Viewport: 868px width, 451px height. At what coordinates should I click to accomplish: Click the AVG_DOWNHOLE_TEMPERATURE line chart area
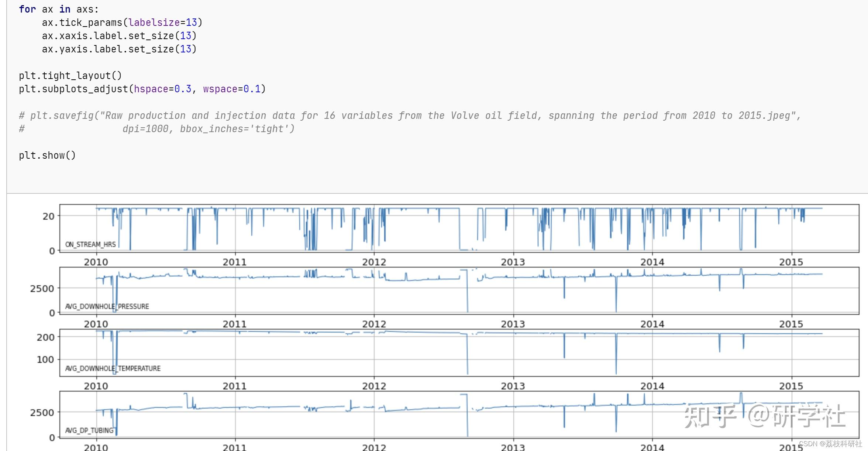[459, 352]
